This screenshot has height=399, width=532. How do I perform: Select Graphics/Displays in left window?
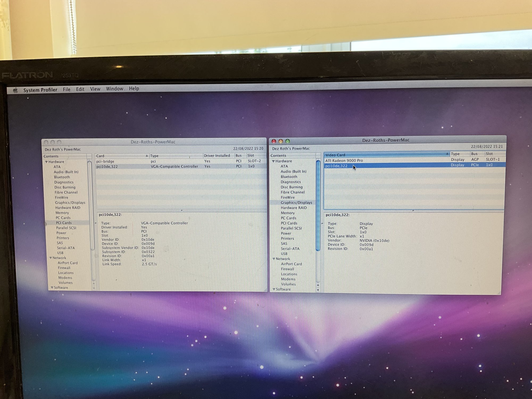pos(70,202)
